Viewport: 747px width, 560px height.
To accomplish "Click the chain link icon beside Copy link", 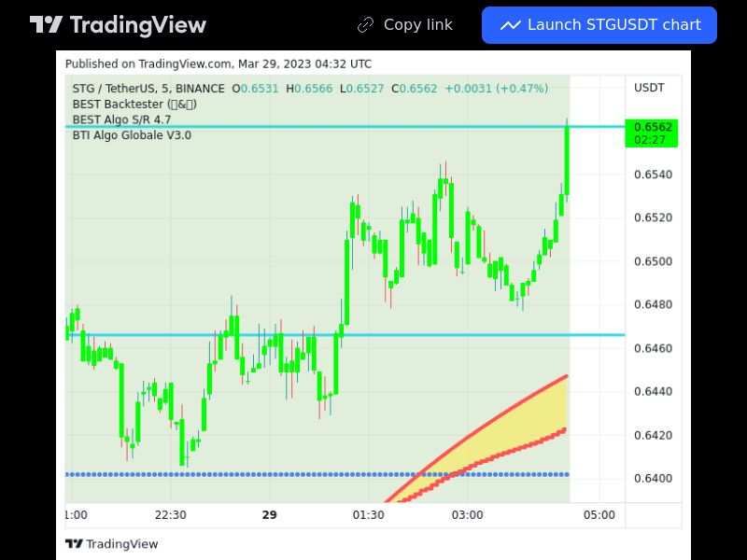I will coord(365,25).
